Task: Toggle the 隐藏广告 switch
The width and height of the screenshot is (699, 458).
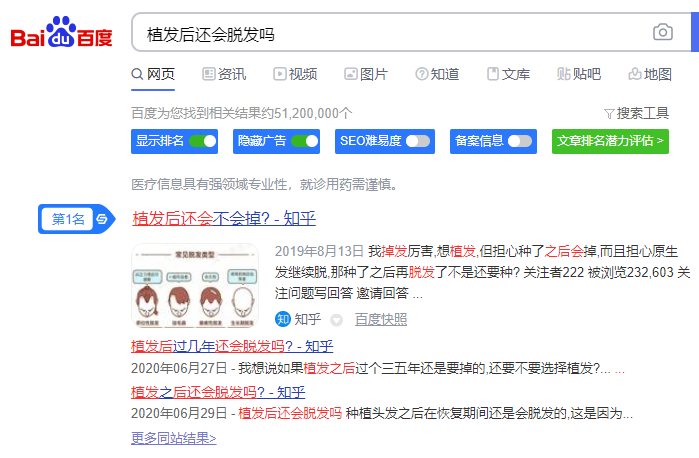Action: tap(305, 141)
